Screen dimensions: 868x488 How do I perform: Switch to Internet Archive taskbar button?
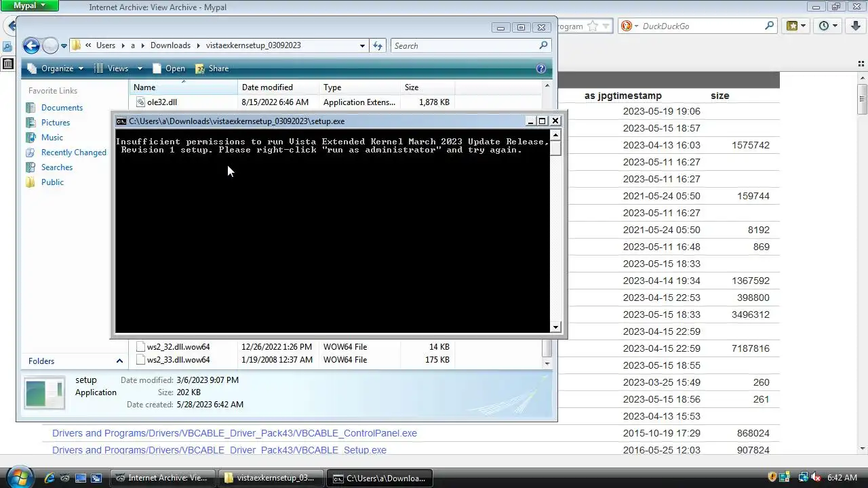tap(162, 478)
